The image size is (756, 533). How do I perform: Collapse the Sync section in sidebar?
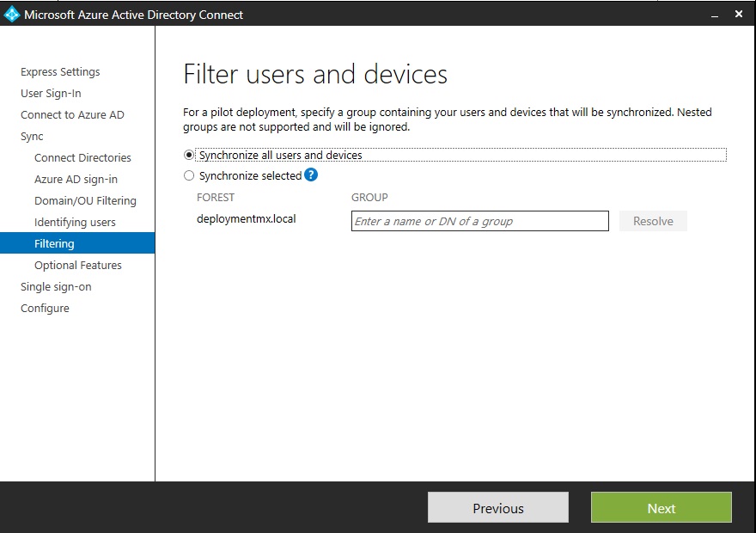[32, 137]
